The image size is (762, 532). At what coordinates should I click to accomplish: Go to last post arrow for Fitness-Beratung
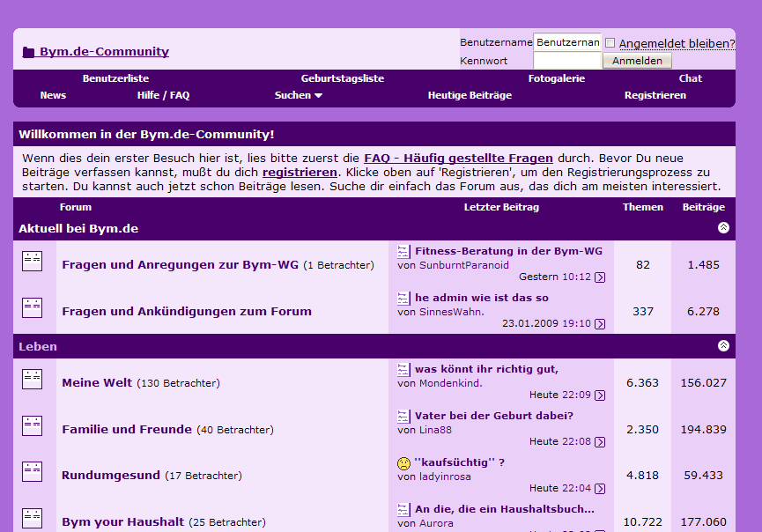point(600,277)
